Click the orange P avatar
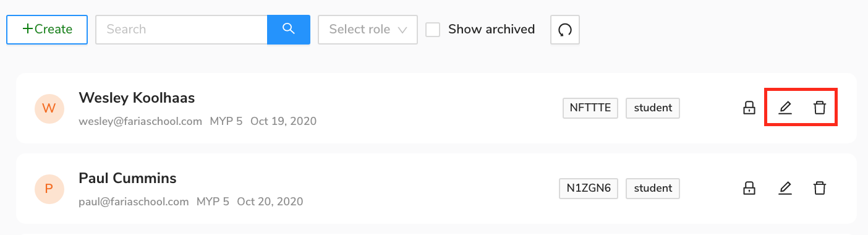Screen dimensions: 868x235 [49, 189]
